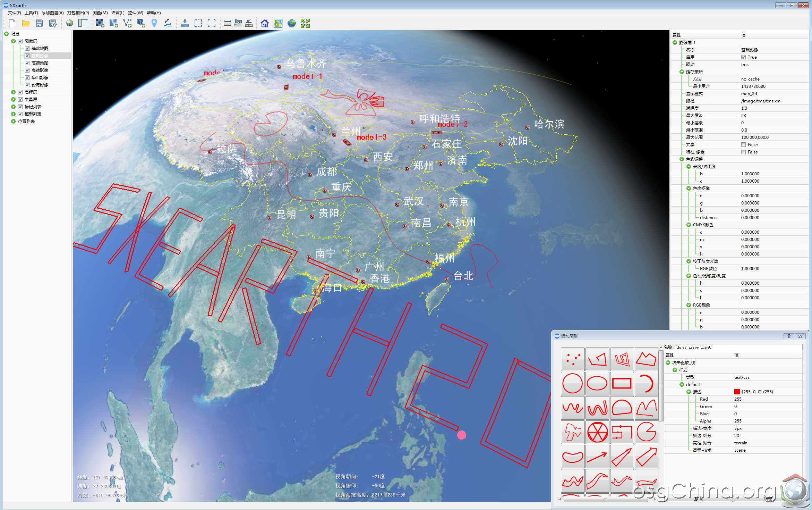812x510 pixels.
Task: Select the dotted rectangle selection icon
Action: pyautogui.click(x=198, y=23)
